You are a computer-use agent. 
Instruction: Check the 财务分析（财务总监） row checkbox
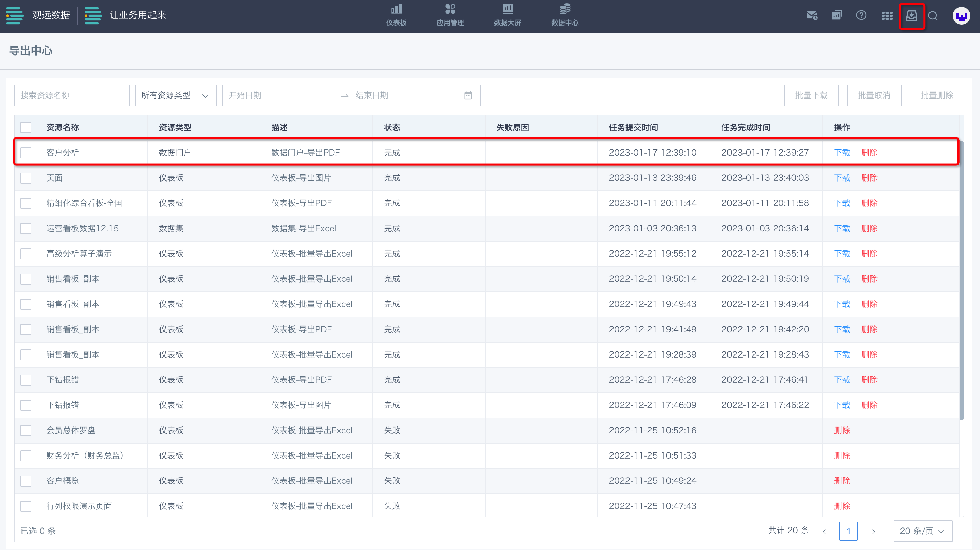(26, 456)
